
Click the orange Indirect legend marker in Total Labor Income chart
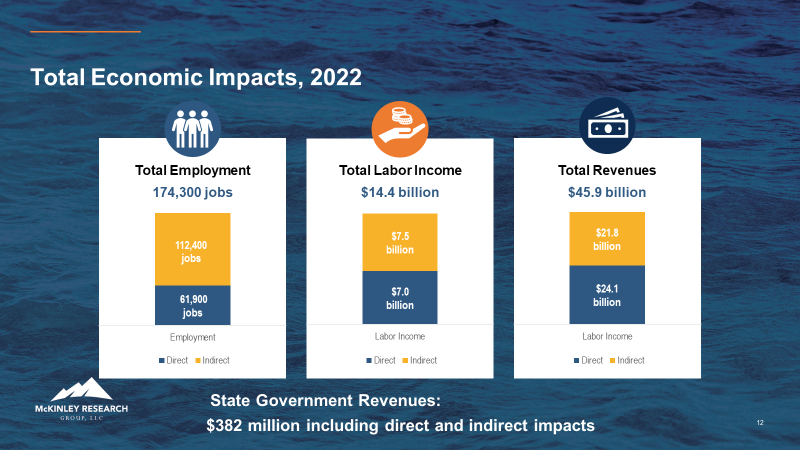pyautogui.click(x=405, y=360)
